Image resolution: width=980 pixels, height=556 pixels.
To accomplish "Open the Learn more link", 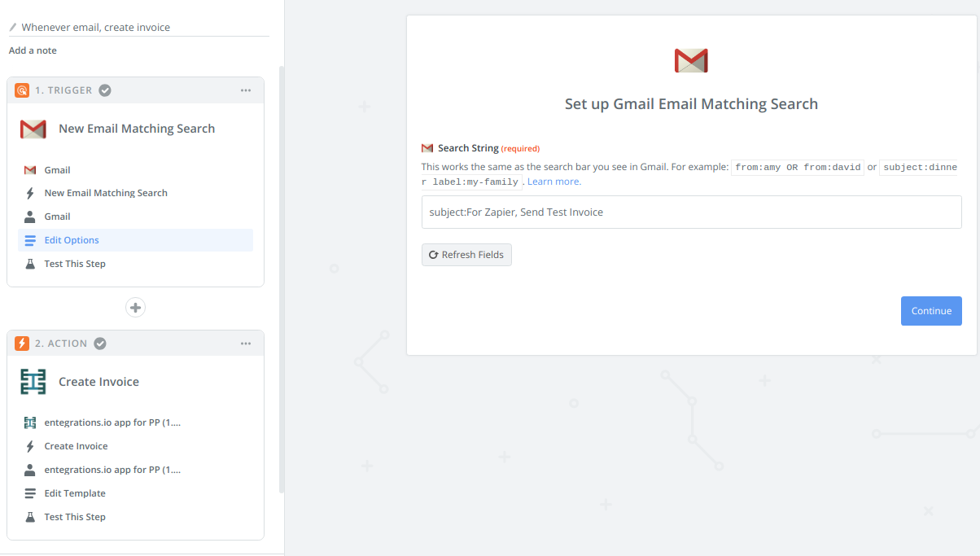I will pyautogui.click(x=554, y=182).
